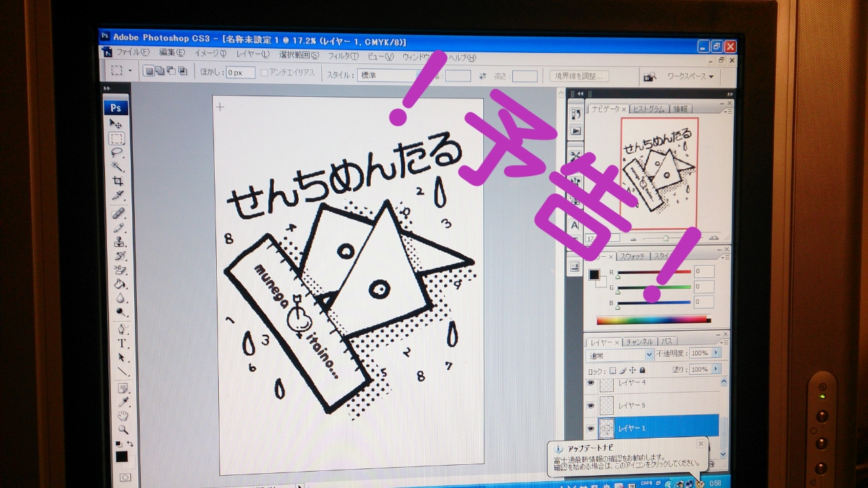Open the Navigator panel options menu
This screenshot has height=488, width=868.
[727, 110]
